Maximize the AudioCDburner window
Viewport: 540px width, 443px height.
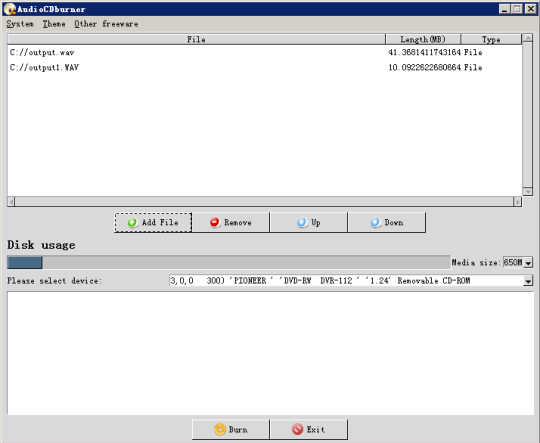coord(517,9)
